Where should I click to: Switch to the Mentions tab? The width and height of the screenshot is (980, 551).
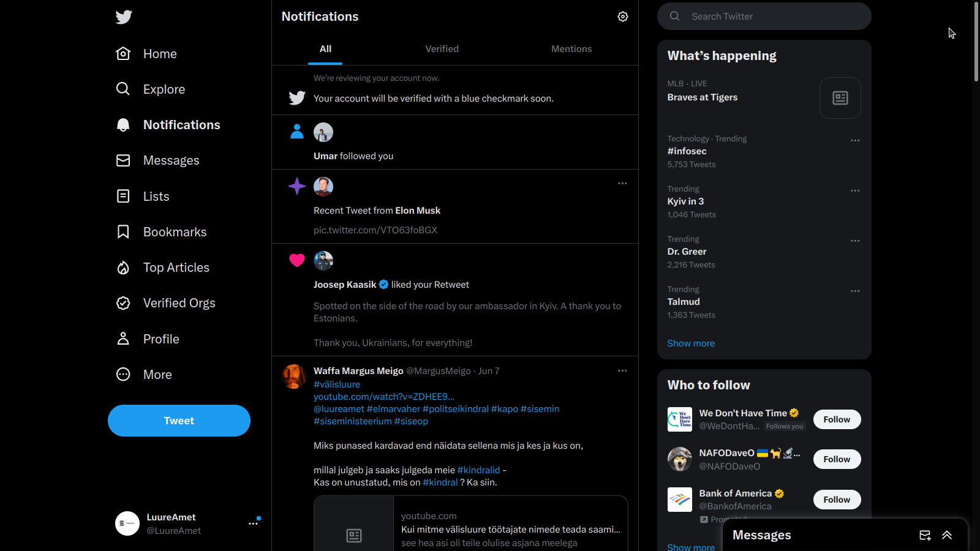[571, 49]
